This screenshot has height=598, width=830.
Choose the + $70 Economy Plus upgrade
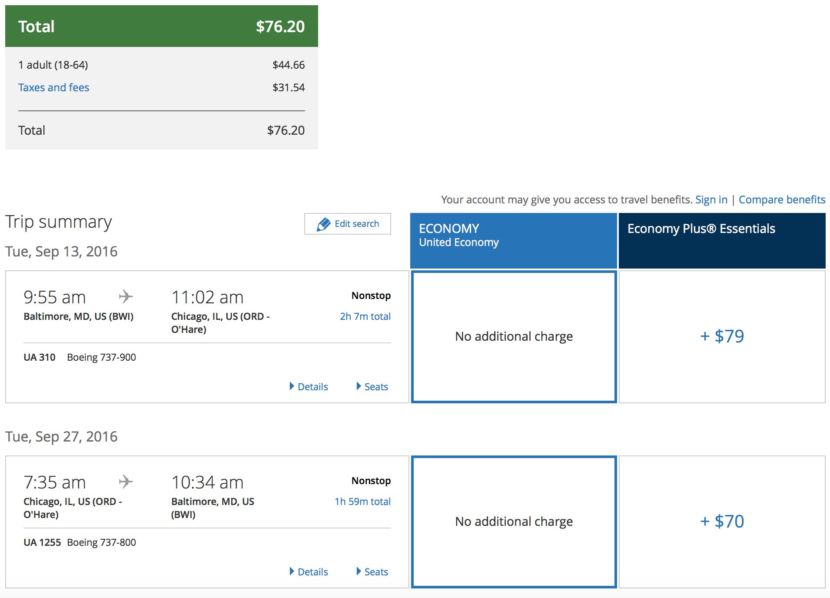(x=722, y=522)
